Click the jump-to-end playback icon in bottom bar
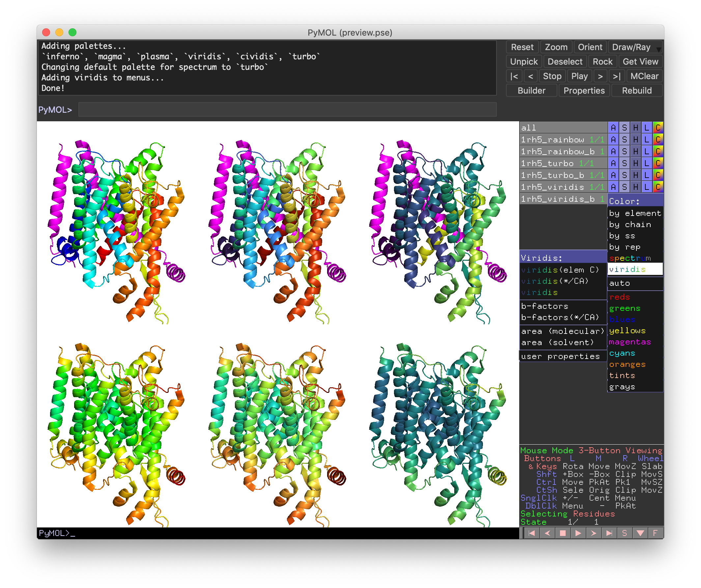Viewport: 701px width, 588px height. click(x=609, y=533)
